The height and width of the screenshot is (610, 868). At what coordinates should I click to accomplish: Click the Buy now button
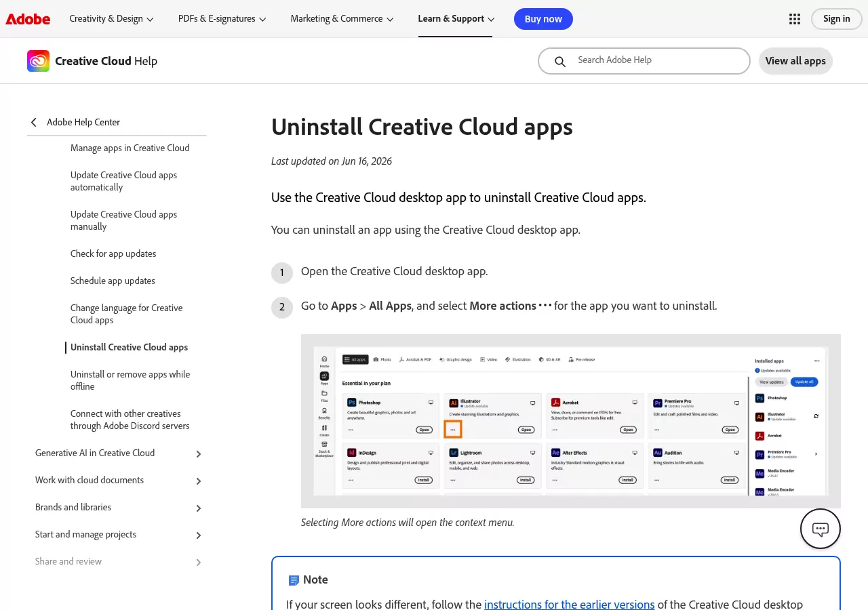[543, 19]
